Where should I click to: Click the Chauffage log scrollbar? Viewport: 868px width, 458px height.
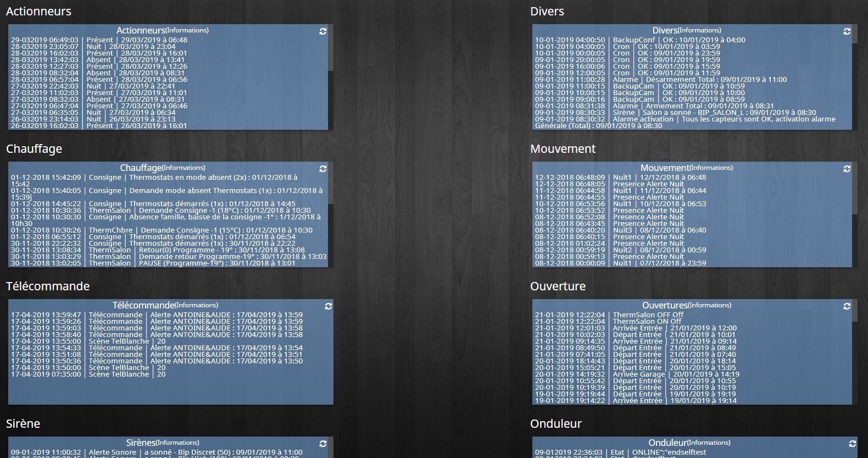[331, 183]
